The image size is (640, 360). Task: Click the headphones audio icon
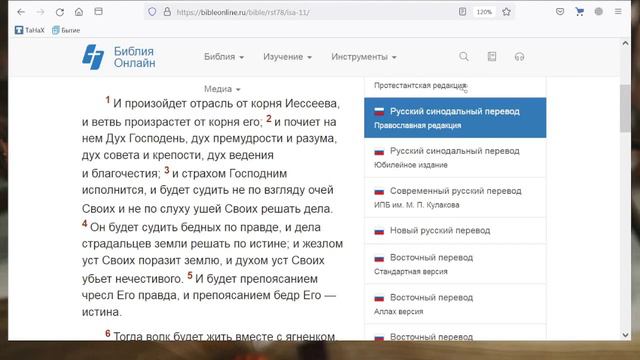tap(519, 57)
